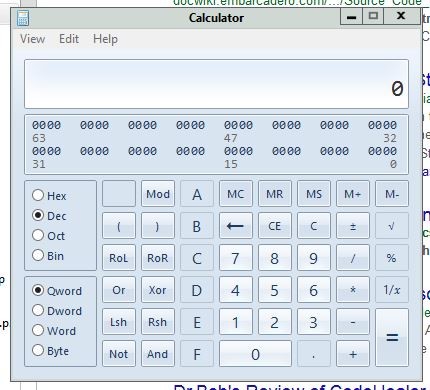Click the MS memory store button

(x=314, y=194)
